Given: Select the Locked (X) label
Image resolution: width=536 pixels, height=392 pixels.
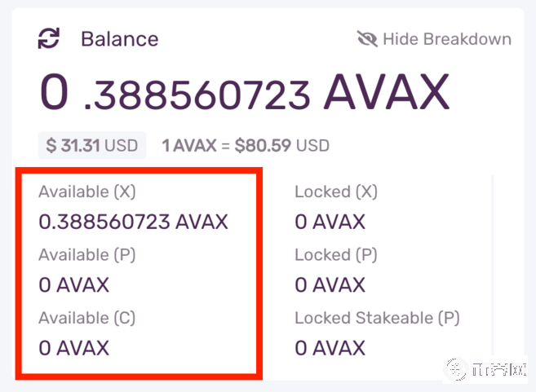Looking at the screenshot, I should click(336, 192).
